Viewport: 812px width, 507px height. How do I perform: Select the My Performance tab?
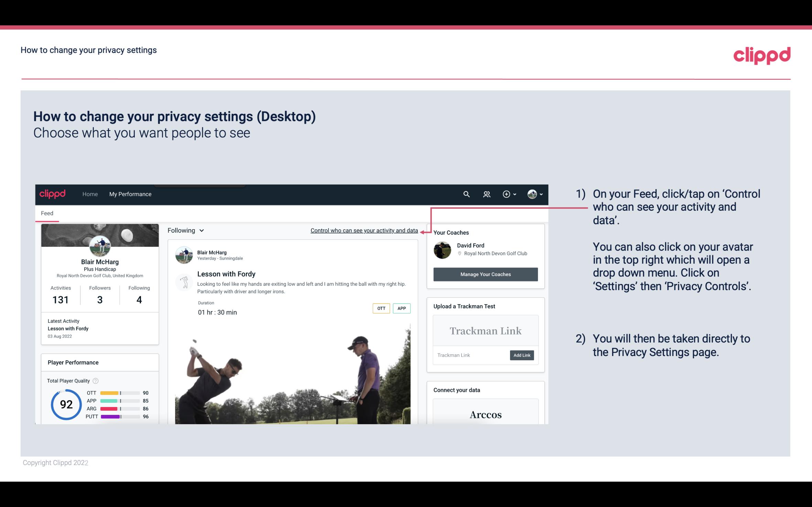(x=130, y=194)
